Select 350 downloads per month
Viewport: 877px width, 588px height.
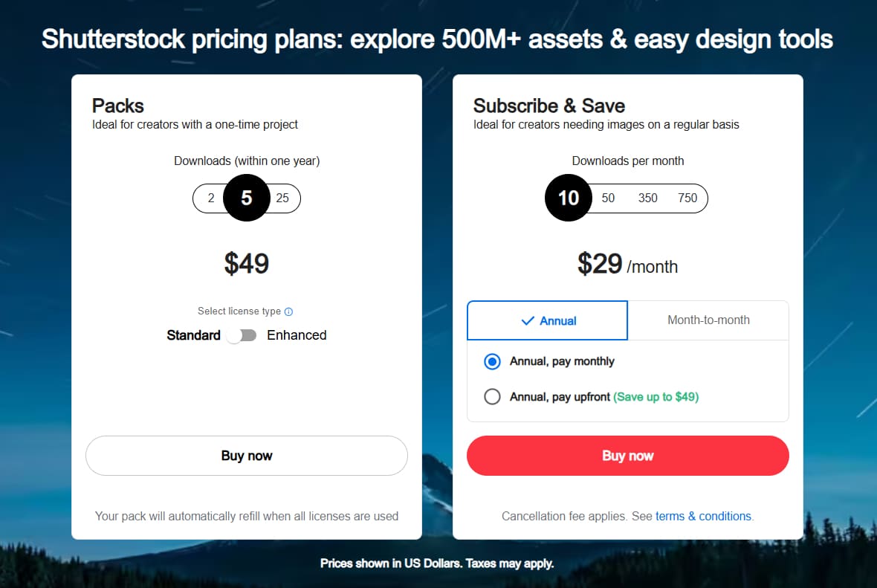click(x=648, y=198)
